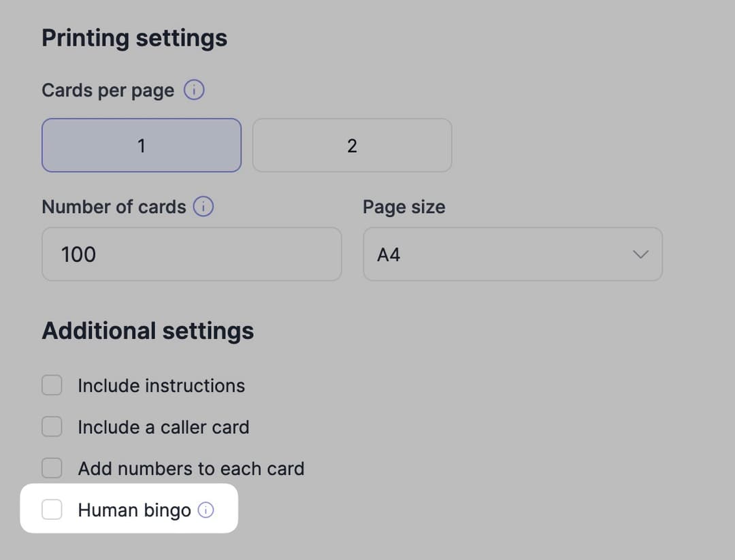Screen dimensions: 735x560
Task: Enable the Include instructions checkbox
Action: coord(52,386)
